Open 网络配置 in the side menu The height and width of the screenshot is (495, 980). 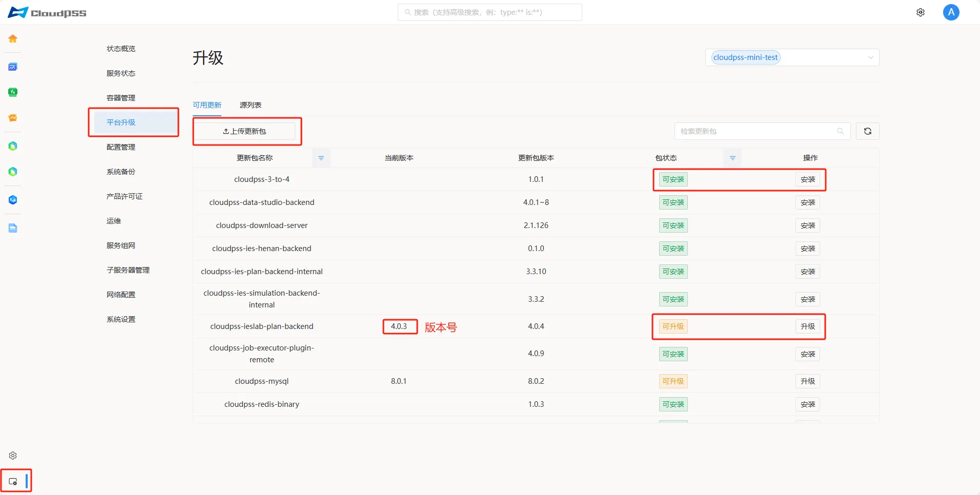121,295
